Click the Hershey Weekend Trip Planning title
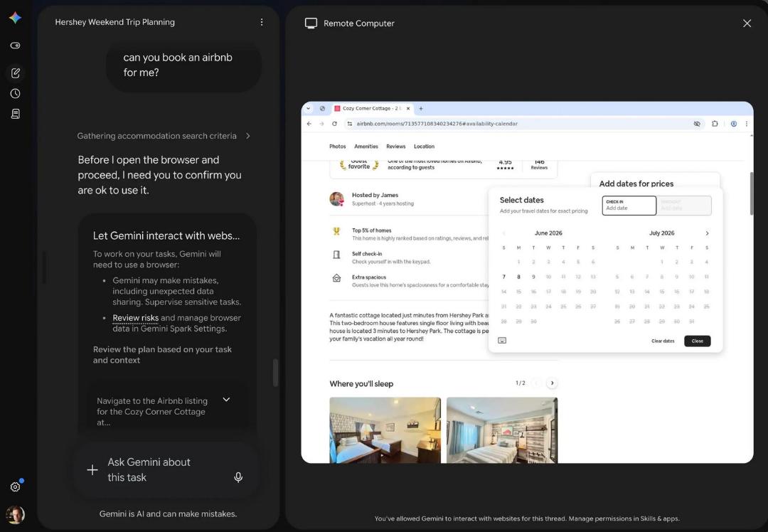 (x=114, y=22)
